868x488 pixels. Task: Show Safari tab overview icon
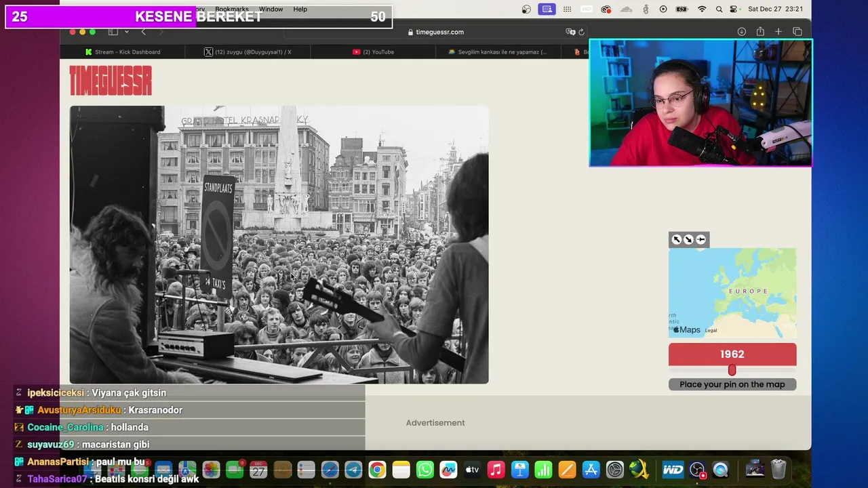click(x=797, y=32)
